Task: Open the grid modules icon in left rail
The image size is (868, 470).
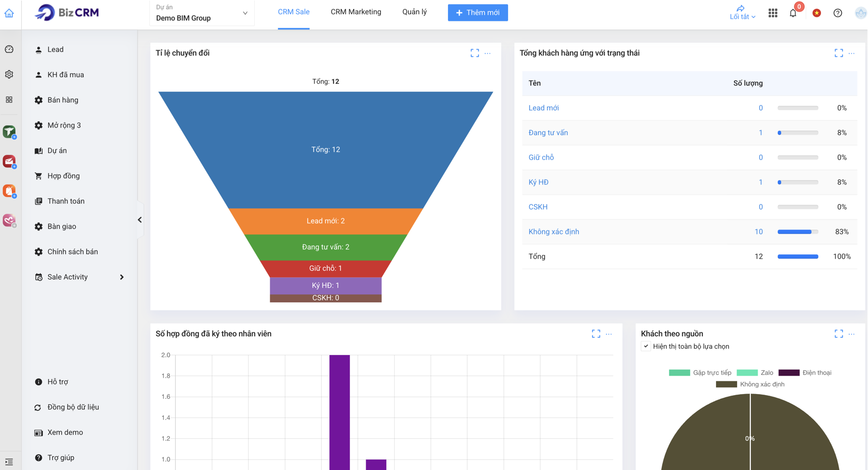Action: point(9,100)
